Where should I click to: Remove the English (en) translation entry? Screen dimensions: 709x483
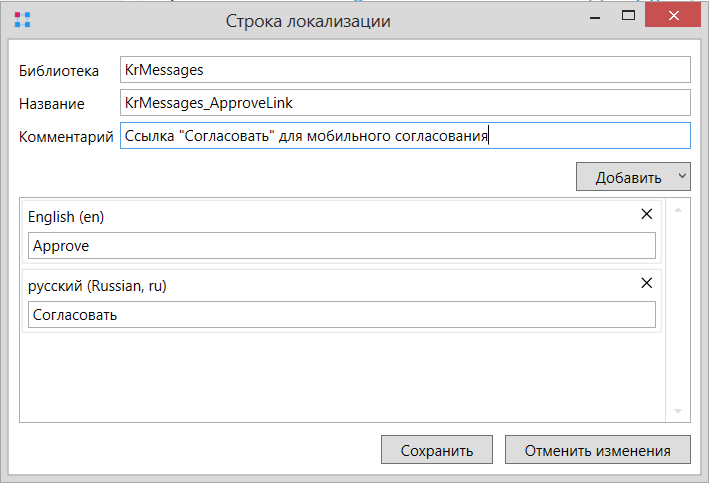647,214
